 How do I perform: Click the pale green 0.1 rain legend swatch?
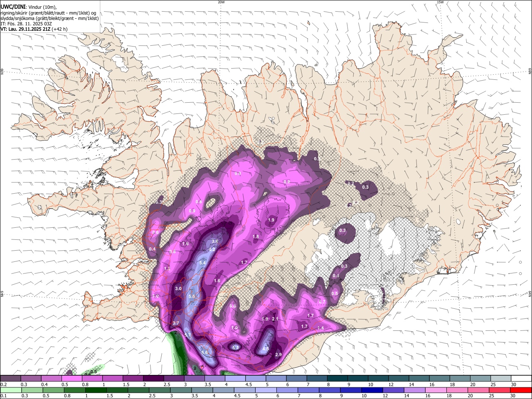pyautogui.click(x=10, y=390)
